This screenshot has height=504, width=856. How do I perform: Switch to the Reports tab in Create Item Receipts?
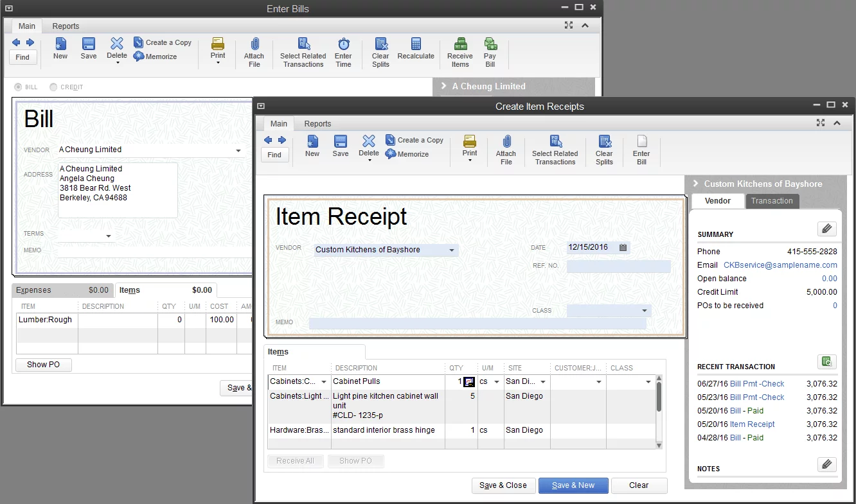(x=317, y=123)
